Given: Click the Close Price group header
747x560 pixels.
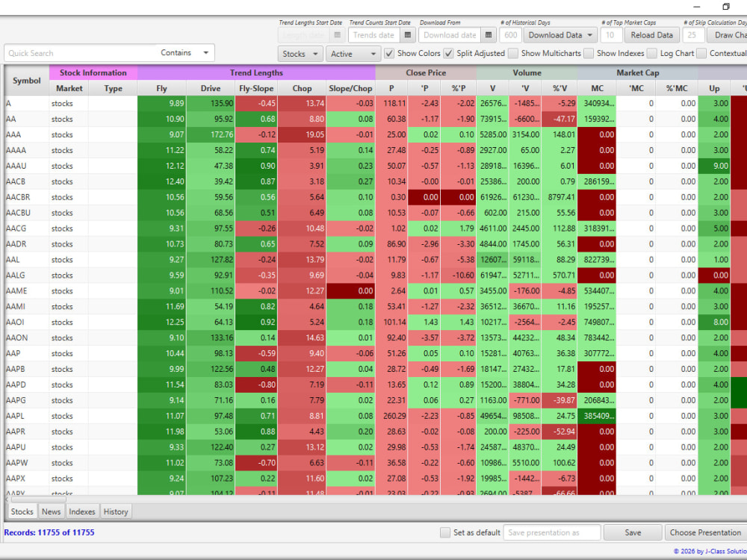Looking at the screenshot, I should point(426,73).
